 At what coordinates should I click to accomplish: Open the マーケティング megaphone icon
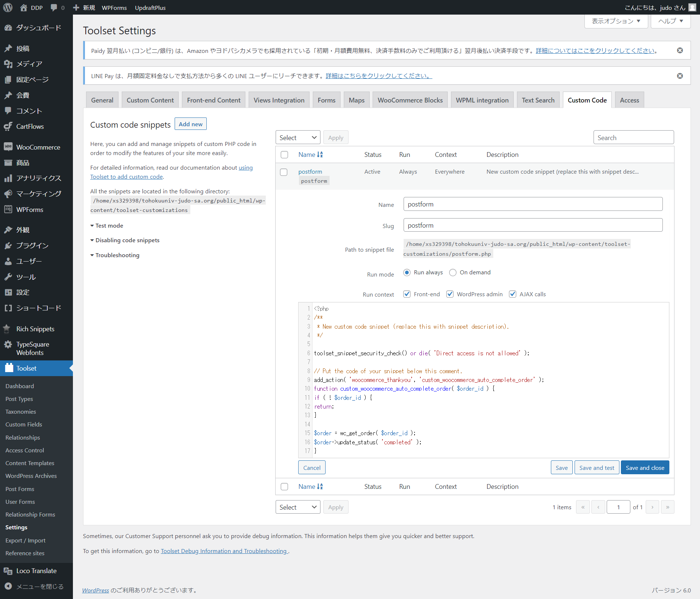8,194
